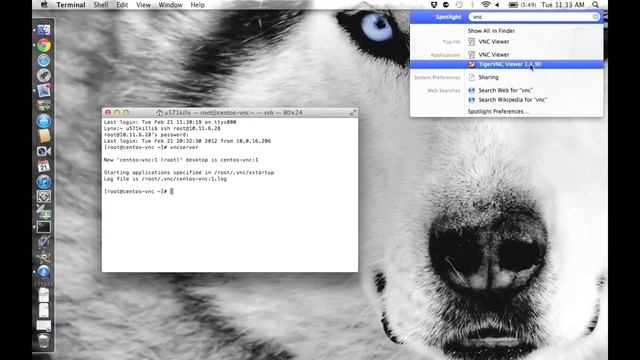The width and height of the screenshot is (640, 360).
Task: Close the Terminal window red button
Action: pos(108,112)
